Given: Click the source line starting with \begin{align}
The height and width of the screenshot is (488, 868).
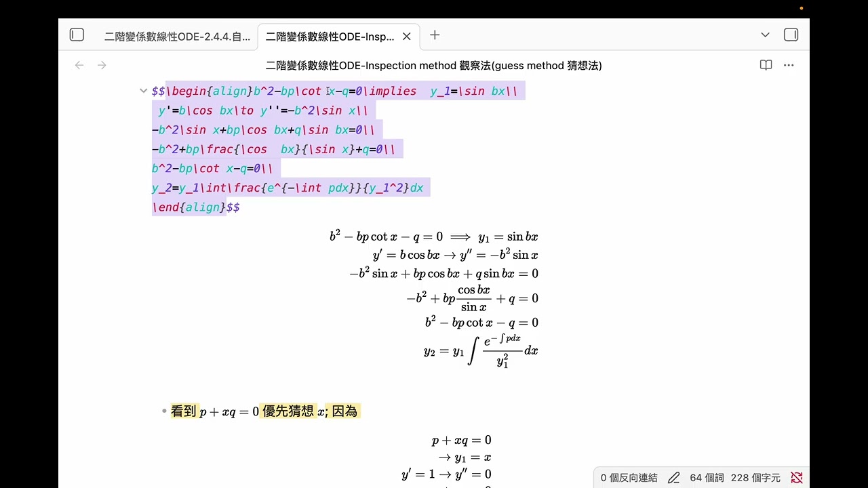Looking at the screenshot, I should click(334, 91).
